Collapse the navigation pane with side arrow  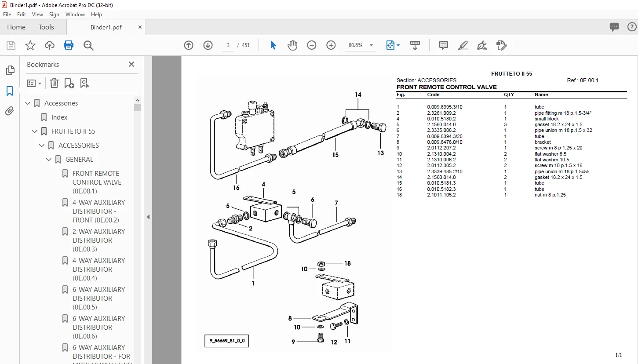pyautogui.click(x=148, y=217)
